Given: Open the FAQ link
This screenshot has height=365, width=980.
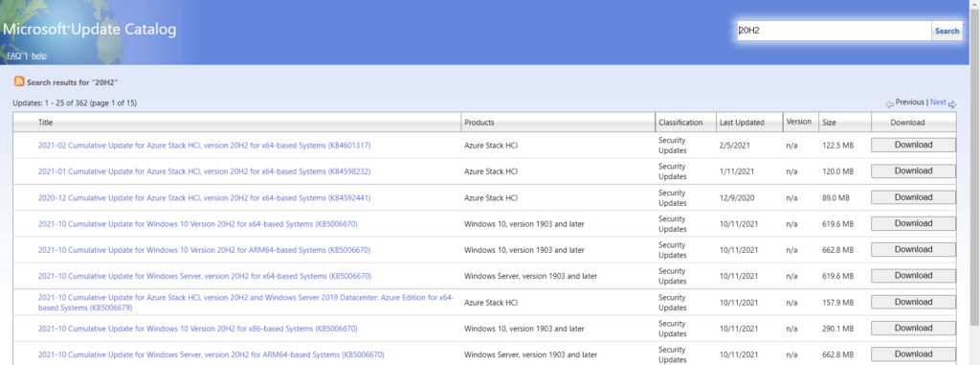Looking at the screenshot, I should point(13,56).
